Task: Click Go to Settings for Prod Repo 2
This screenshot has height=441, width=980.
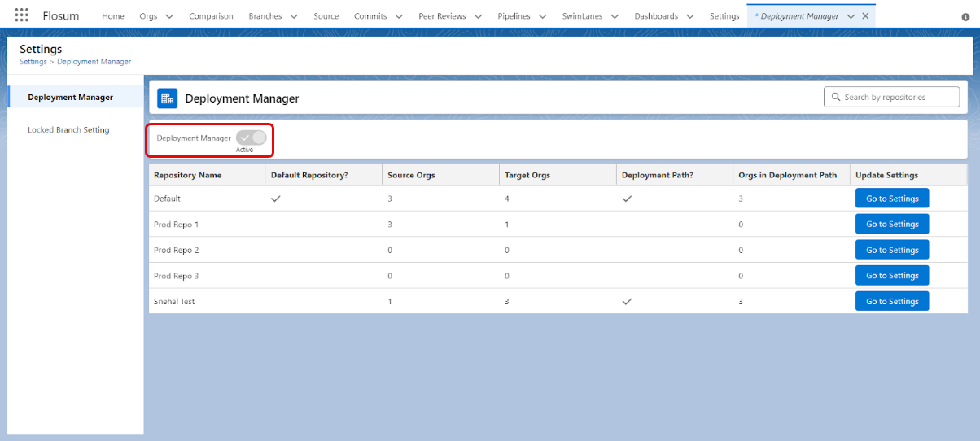Action: (892, 250)
